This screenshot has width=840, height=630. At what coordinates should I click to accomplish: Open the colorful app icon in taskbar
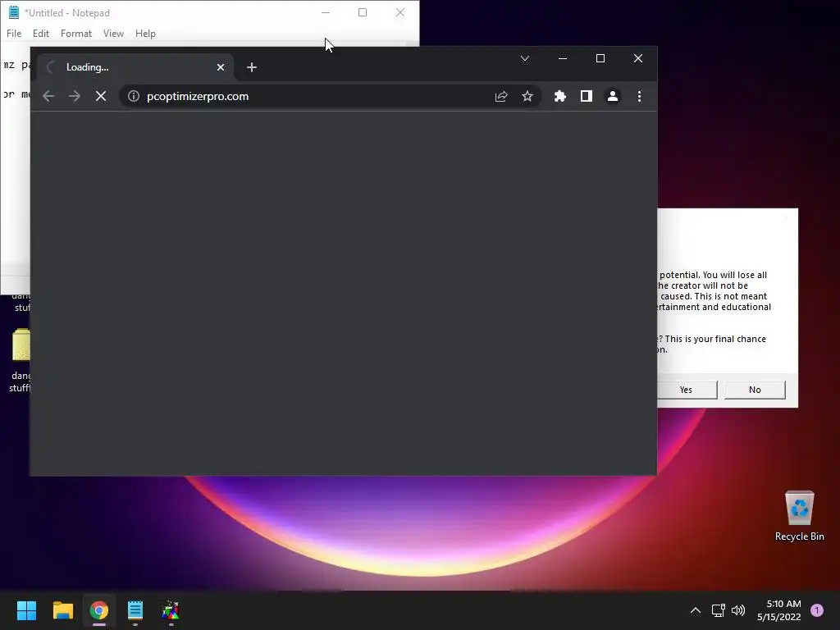point(171,610)
